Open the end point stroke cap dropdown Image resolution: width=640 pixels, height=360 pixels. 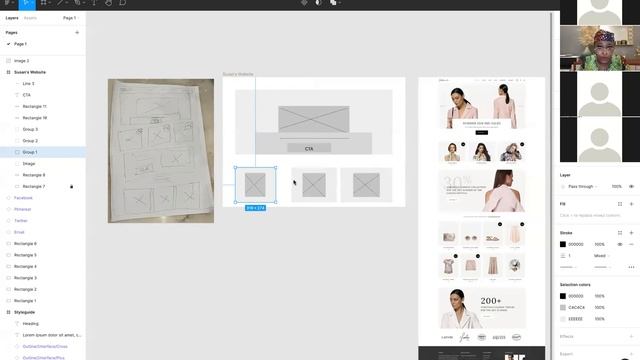(602, 267)
